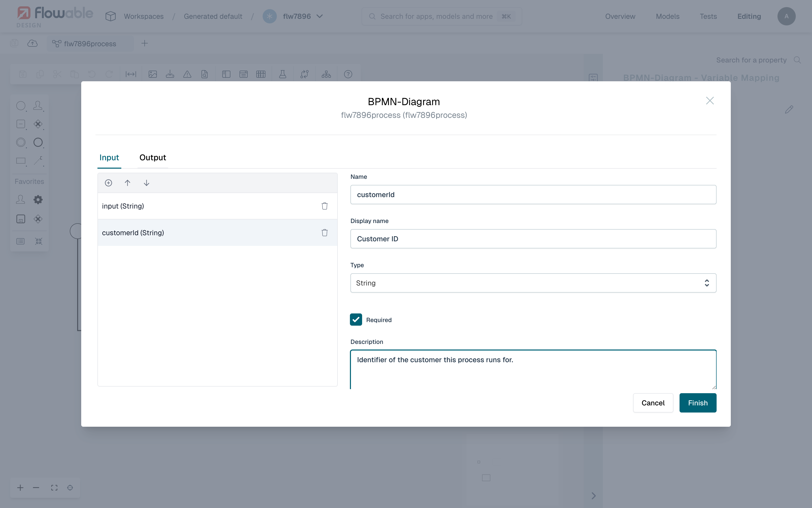Viewport: 812px width, 508px height.
Task: Zoom in the canvas with plus icon
Action: tap(20, 487)
